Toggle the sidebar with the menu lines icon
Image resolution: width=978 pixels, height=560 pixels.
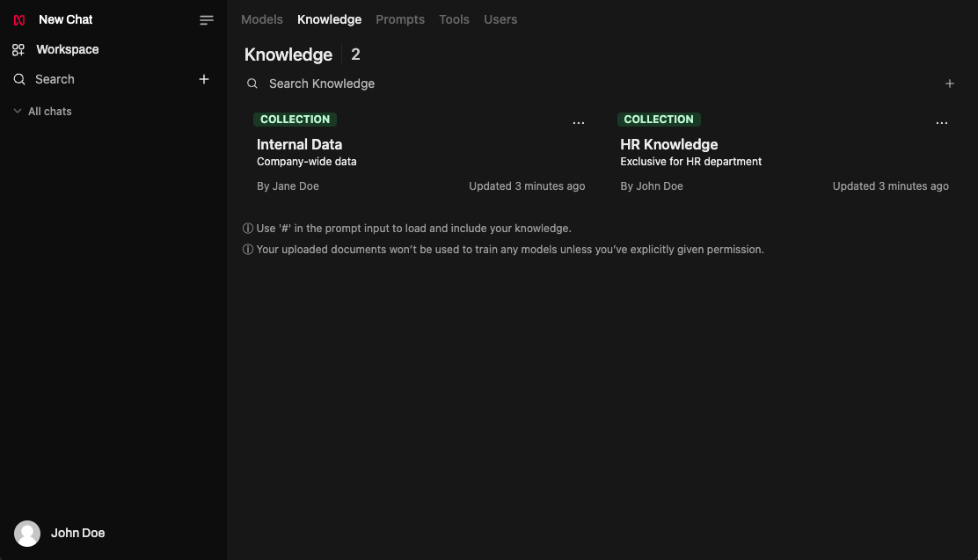point(207,20)
